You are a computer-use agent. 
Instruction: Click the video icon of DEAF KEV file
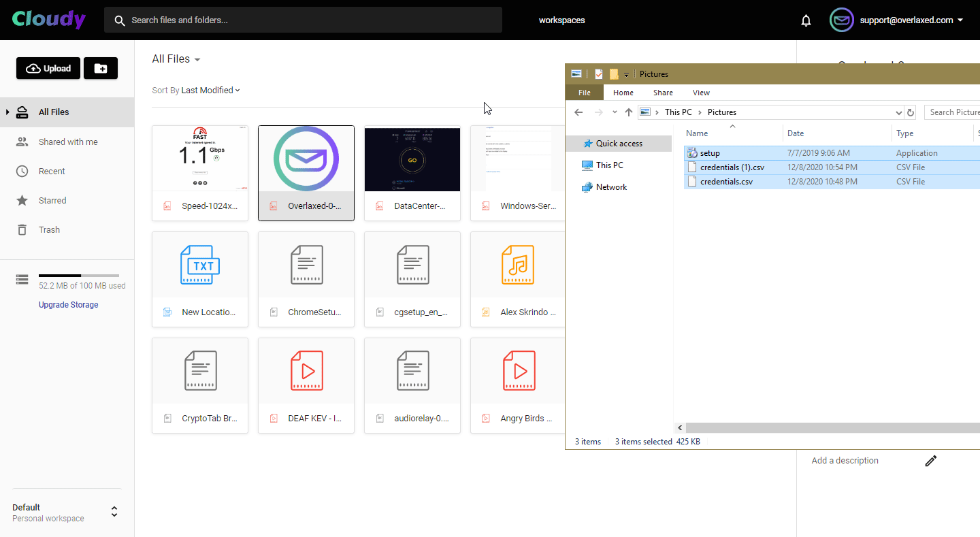point(306,371)
